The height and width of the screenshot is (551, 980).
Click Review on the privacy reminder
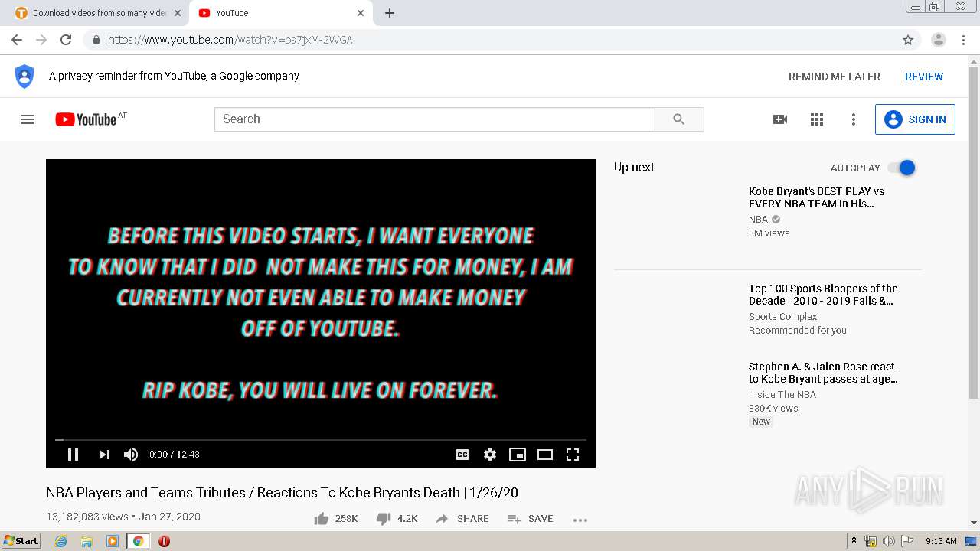[x=924, y=77]
